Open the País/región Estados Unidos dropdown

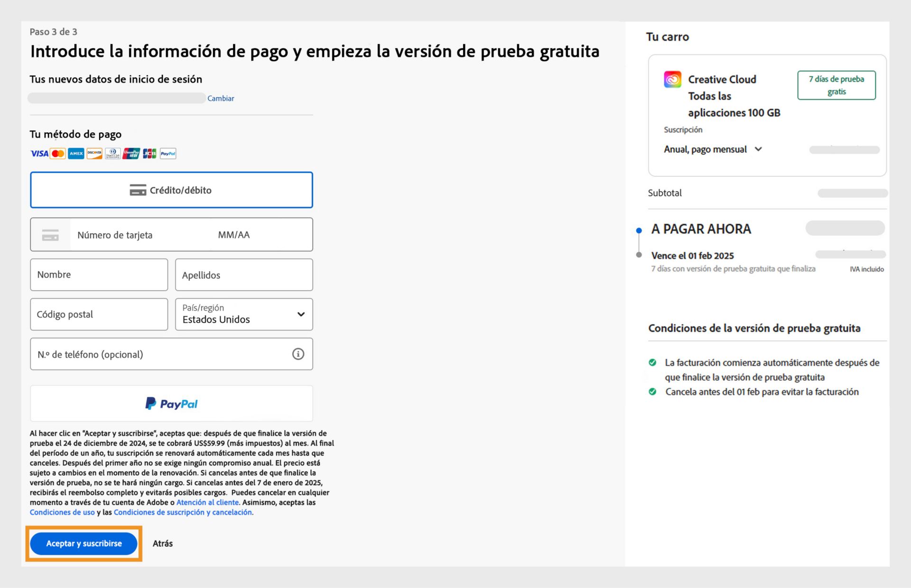[244, 314]
